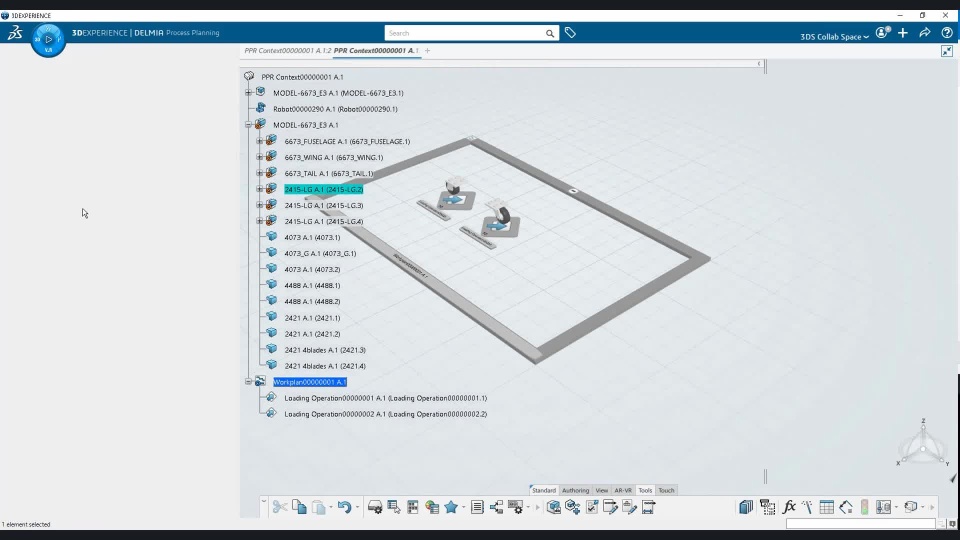Image resolution: width=960 pixels, height=540 pixels.
Task: Expand the 6673_FUSELAGE A.1 node
Action: point(260,141)
